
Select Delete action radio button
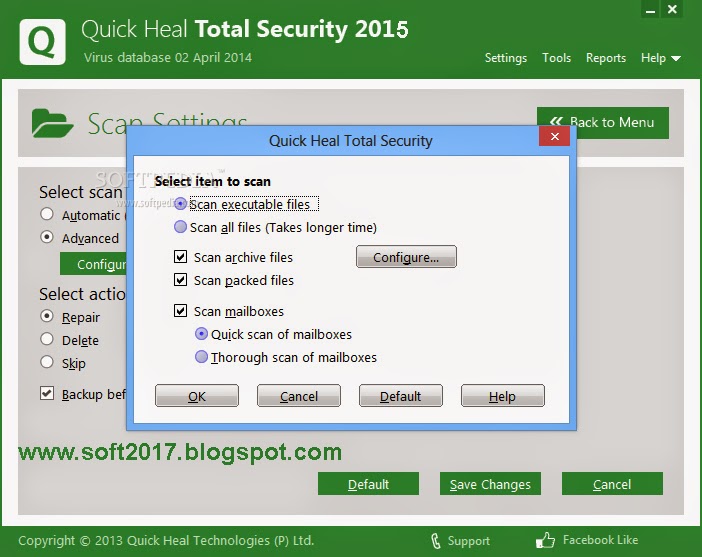tap(47, 339)
